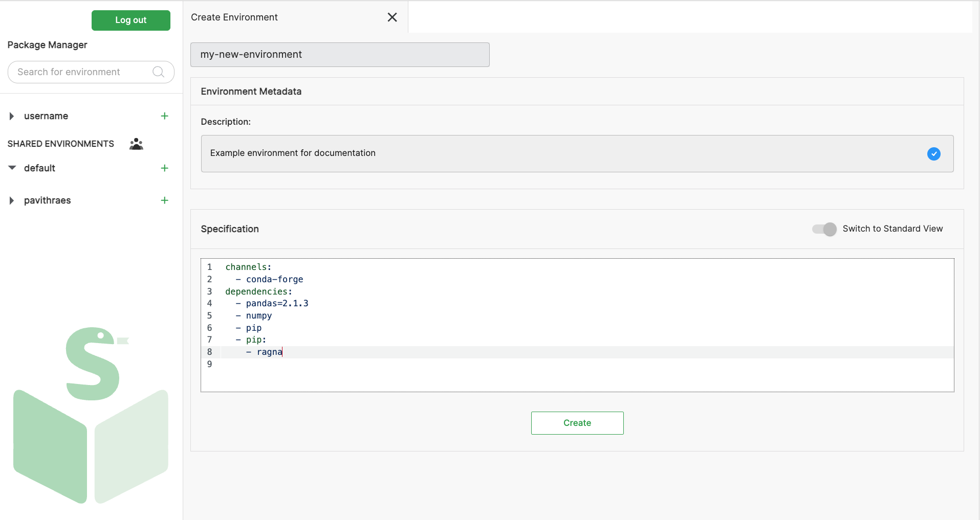
Task: Select the Create Environment tab
Action: [234, 17]
